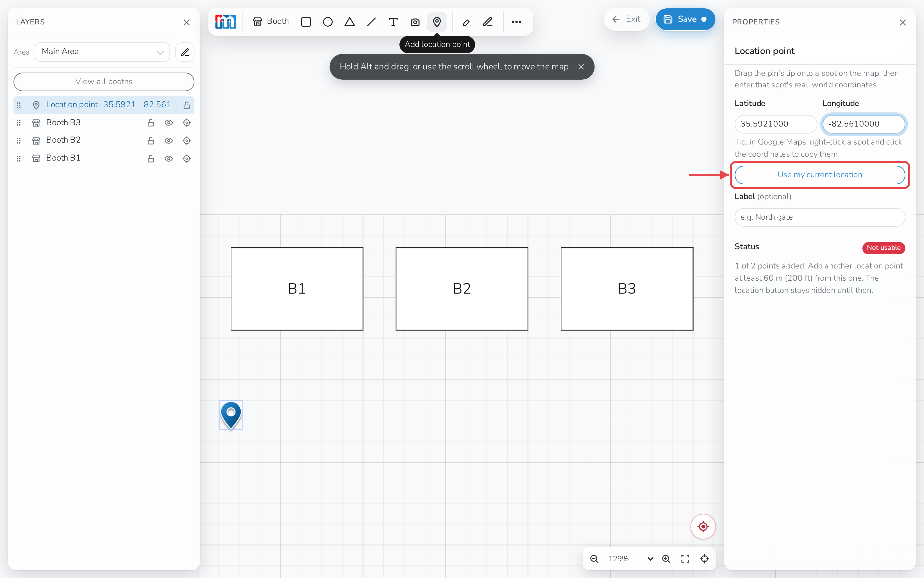This screenshot has height=578, width=924.
Task: Select the pen draw tool
Action: click(x=488, y=22)
